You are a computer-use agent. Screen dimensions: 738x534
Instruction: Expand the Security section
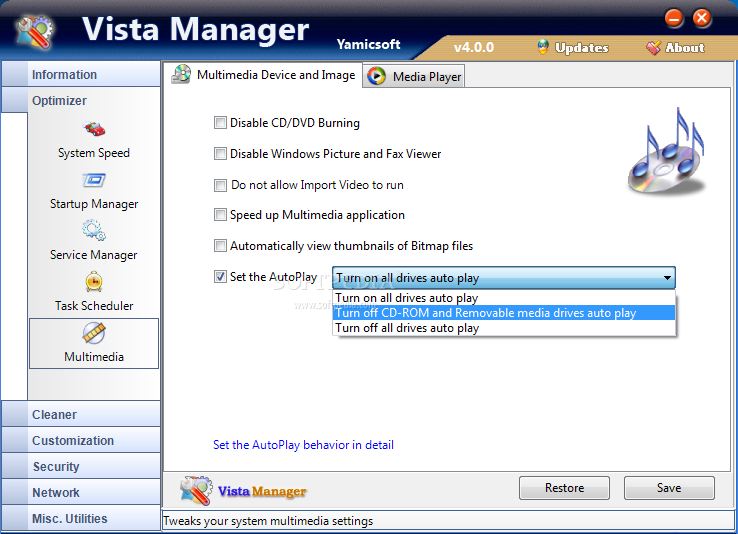(81, 466)
